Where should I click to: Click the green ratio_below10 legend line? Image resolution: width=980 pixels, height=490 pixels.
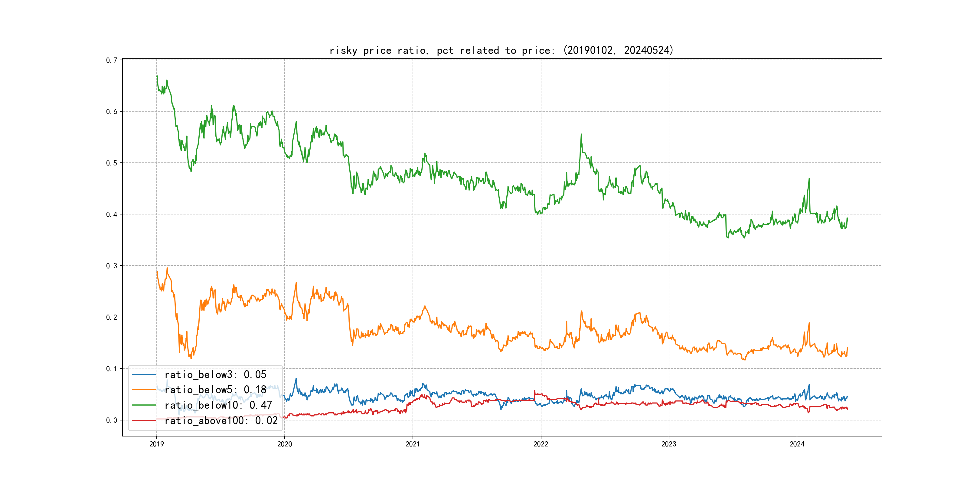click(x=144, y=405)
